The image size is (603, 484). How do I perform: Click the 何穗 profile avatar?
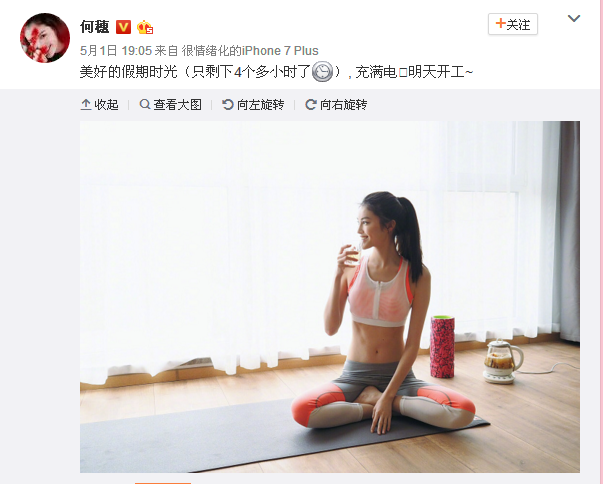tap(45, 38)
